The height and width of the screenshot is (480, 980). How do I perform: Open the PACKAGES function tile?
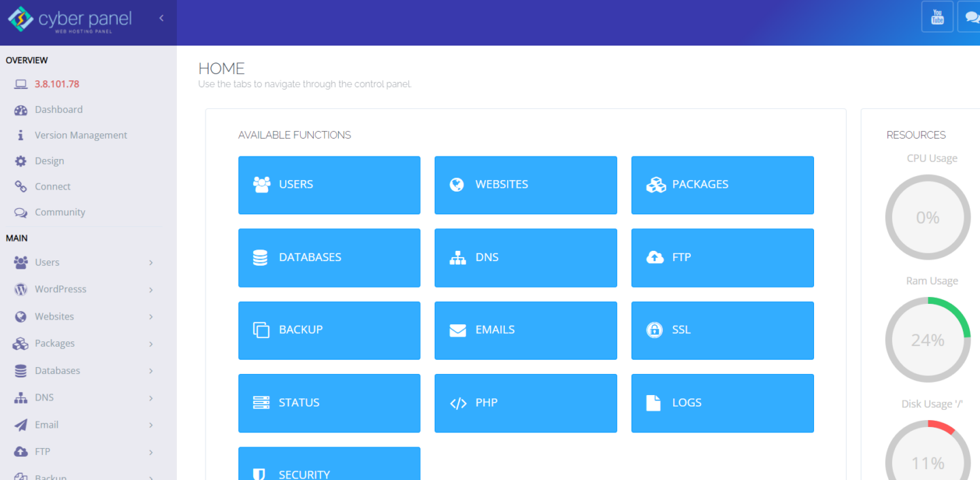(x=722, y=184)
